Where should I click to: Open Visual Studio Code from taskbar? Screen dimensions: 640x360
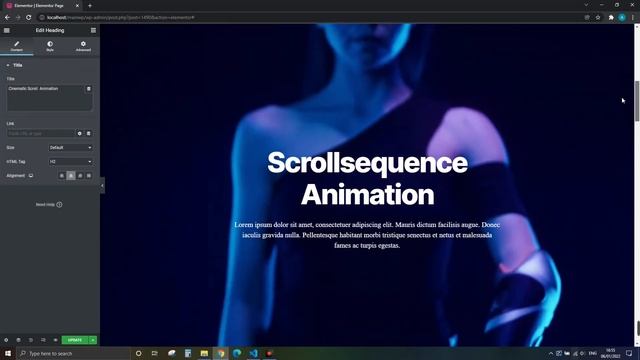(253, 353)
